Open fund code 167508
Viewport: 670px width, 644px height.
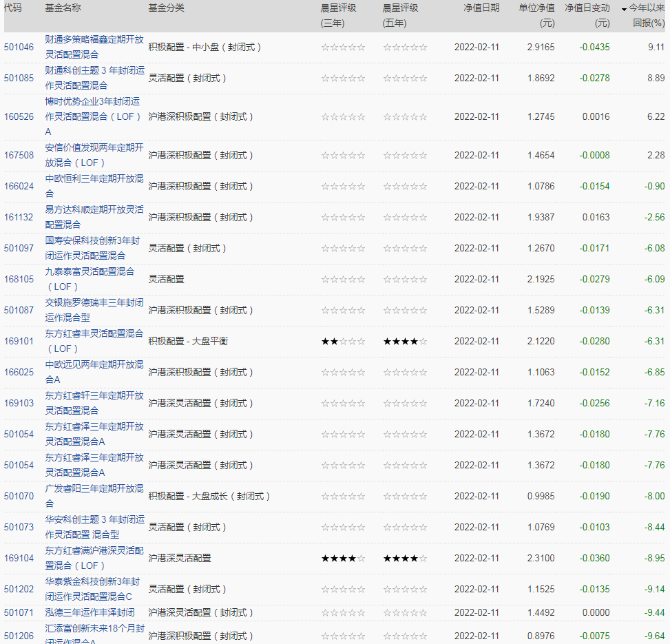(19, 155)
